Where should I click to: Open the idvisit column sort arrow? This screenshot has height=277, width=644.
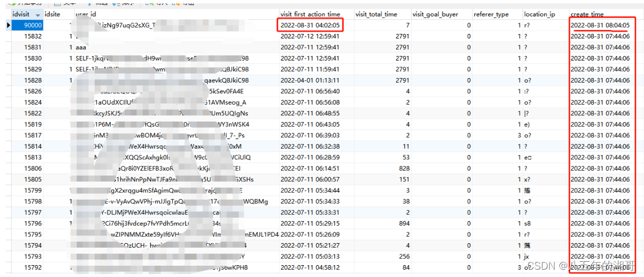[x=38, y=15]
